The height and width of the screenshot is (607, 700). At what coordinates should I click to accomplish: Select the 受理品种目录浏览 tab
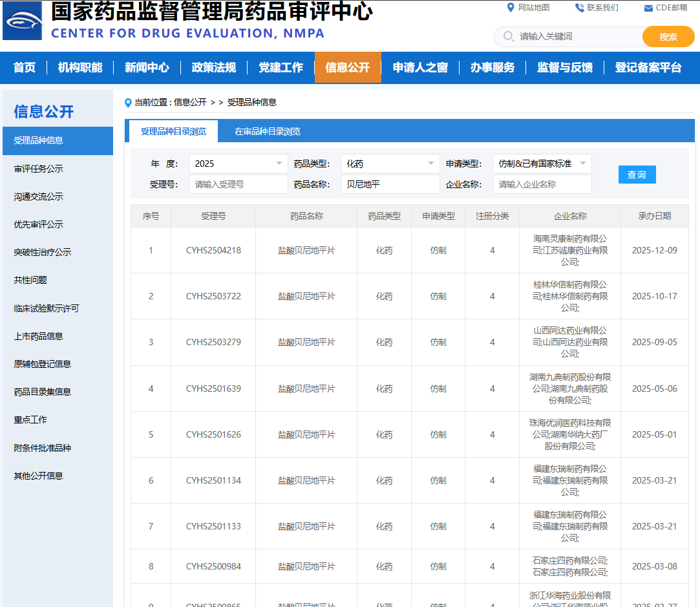tap(173, 131)
